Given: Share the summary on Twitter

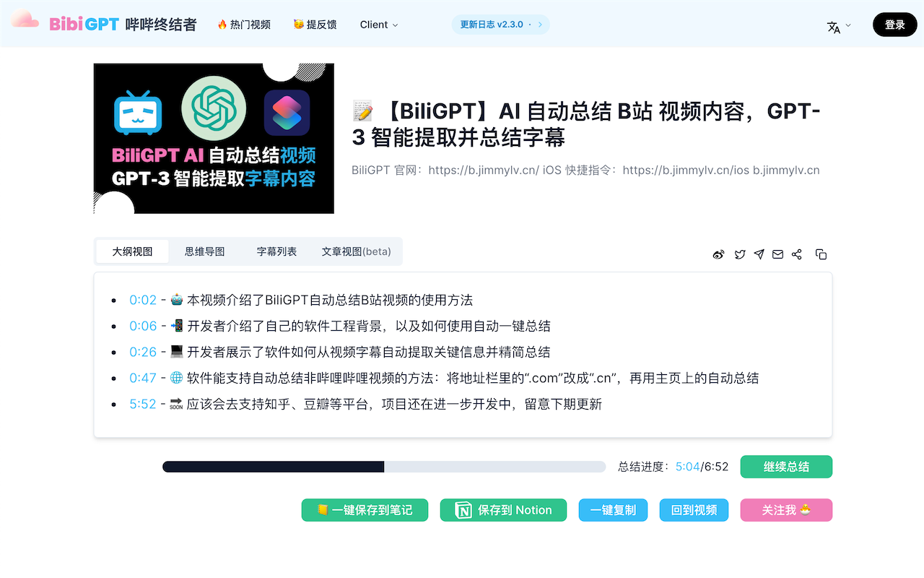Looking at the screenshot, I should (x=739, y=254).
